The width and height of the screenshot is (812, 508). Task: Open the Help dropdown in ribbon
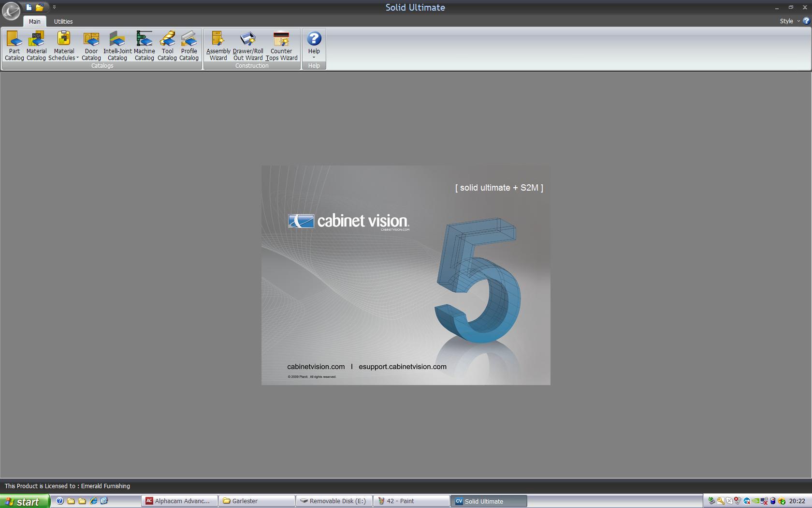point(314,45)
